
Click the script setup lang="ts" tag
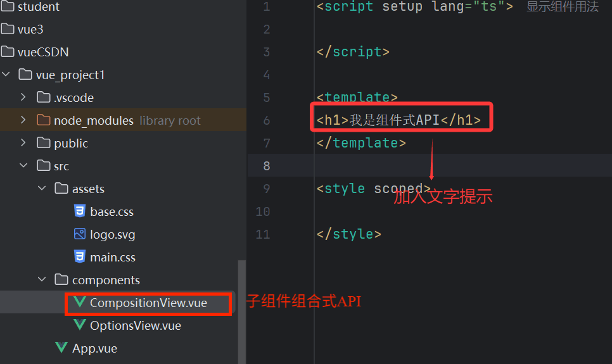click(414, 6)
